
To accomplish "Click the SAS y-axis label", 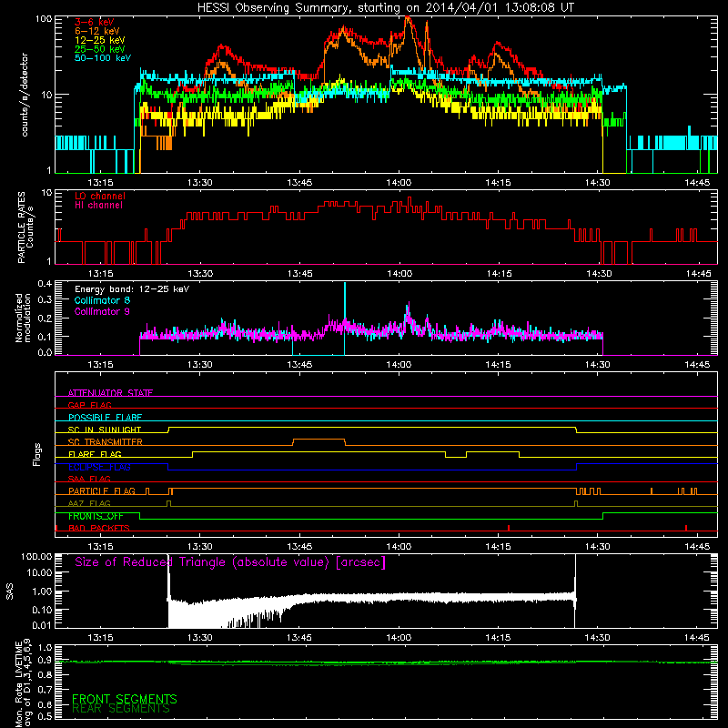I will point(10,591).
